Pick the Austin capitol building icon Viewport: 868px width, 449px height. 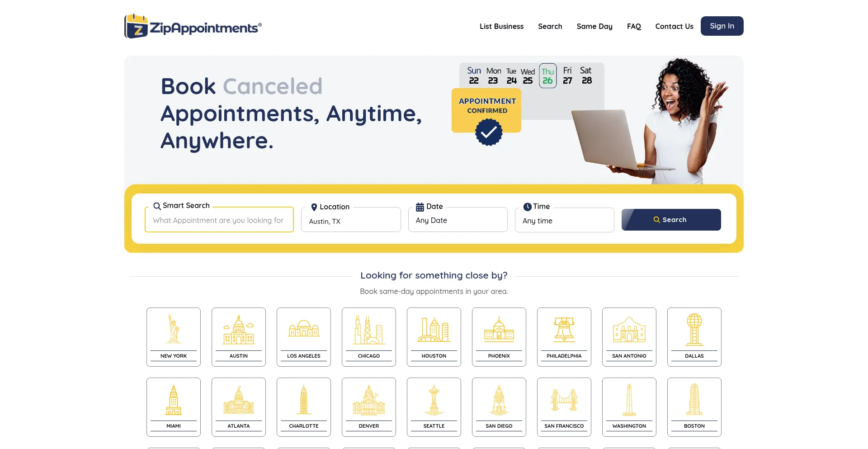239,329
